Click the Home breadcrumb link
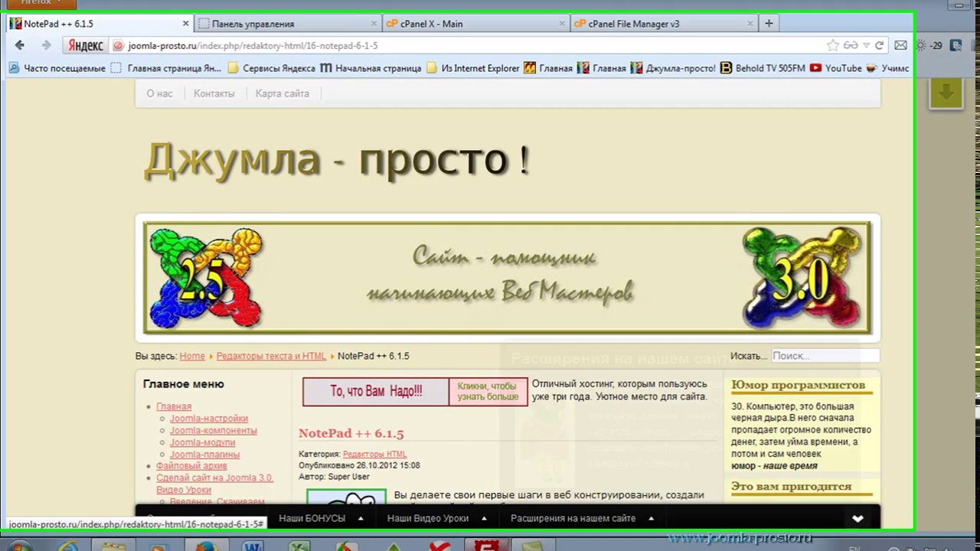The image size is (980, 551). point(192,356)
